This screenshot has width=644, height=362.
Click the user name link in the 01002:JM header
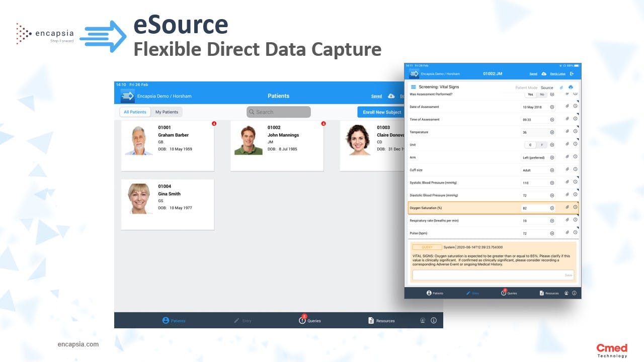557,74
